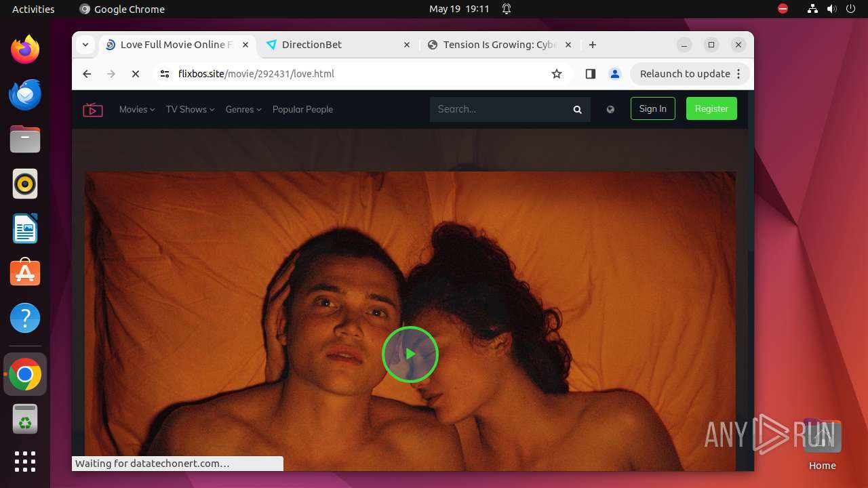868x488 pixels.
Task: Expand the Movies menu
Action: [x=137, y=109]
